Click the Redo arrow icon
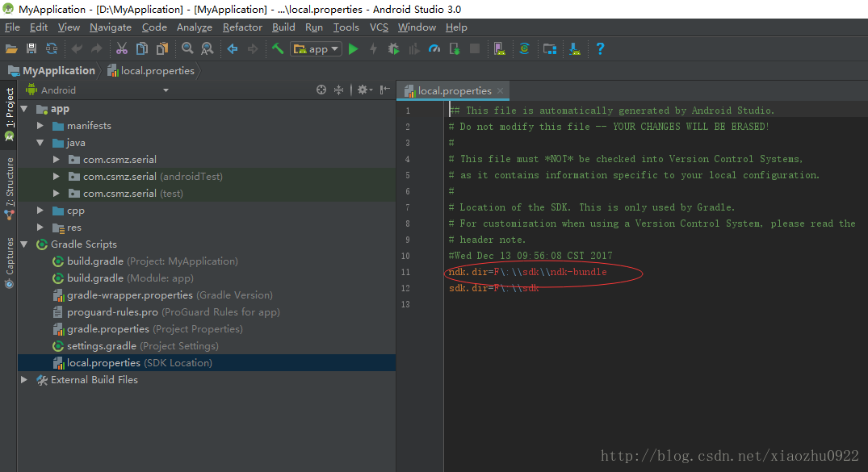Screen dimensions: 868x472 pyautogui.click(x=97, y=49)
